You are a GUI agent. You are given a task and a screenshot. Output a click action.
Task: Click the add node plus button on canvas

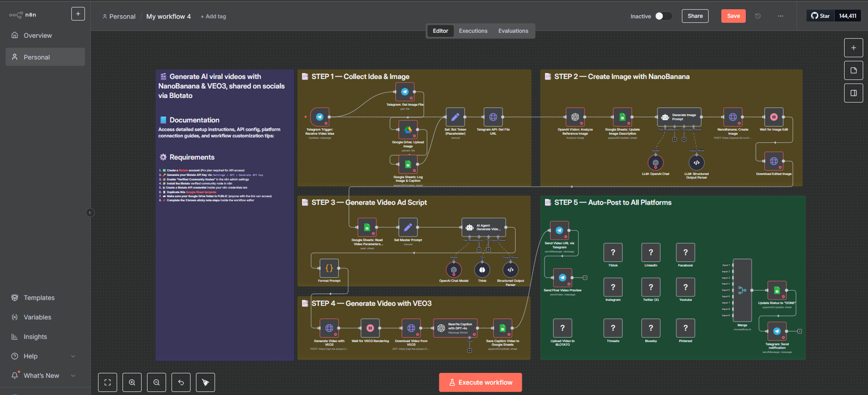[853, 48]
